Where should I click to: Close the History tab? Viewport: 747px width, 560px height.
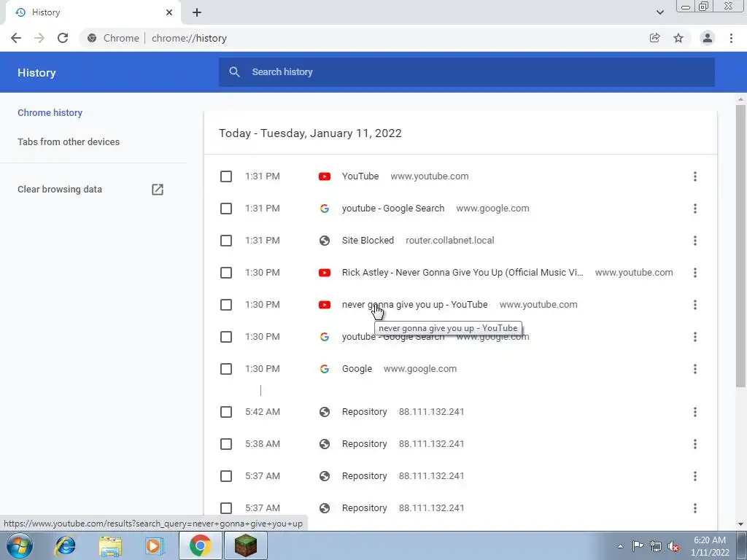[169, 12]
